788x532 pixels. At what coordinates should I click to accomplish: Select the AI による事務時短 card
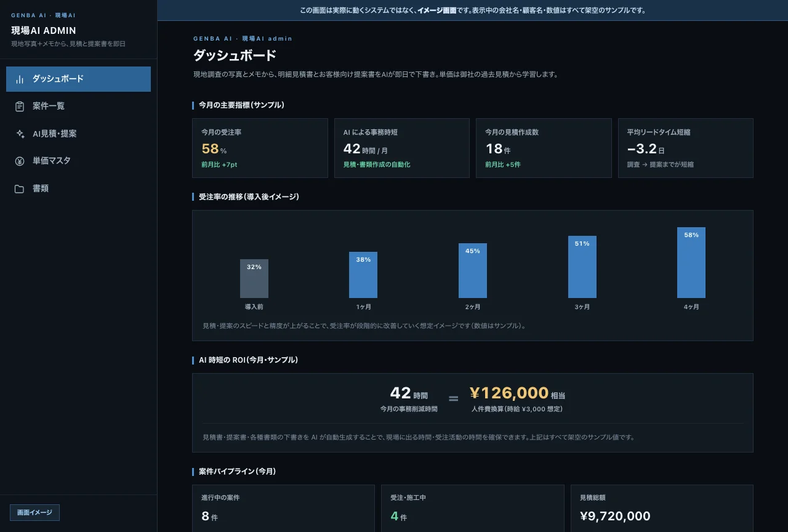tap(402, 148)
